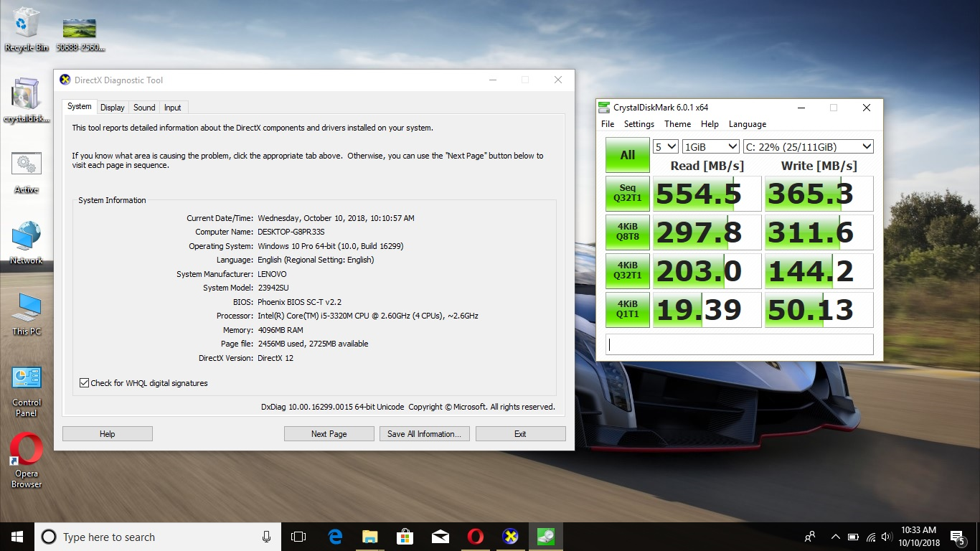
Task: Switch to DirectX Diagnostic Tool taskbar icon
Action: 511,537
